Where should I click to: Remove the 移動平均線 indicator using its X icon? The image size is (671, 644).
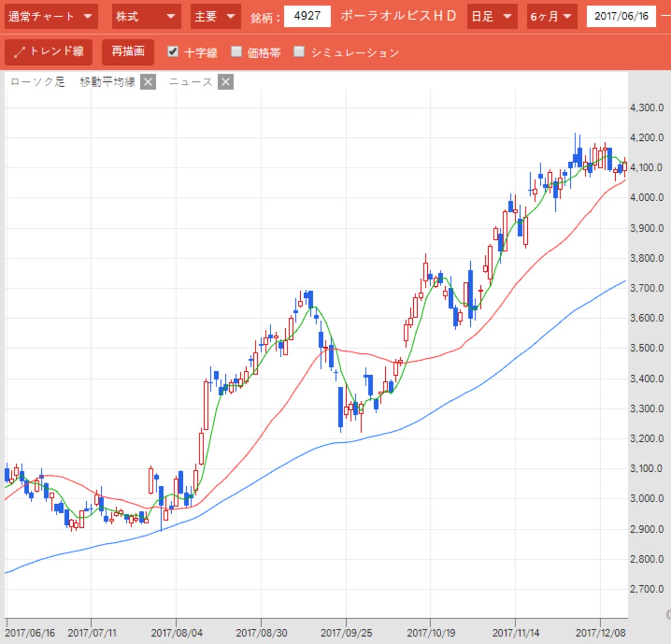148,82
